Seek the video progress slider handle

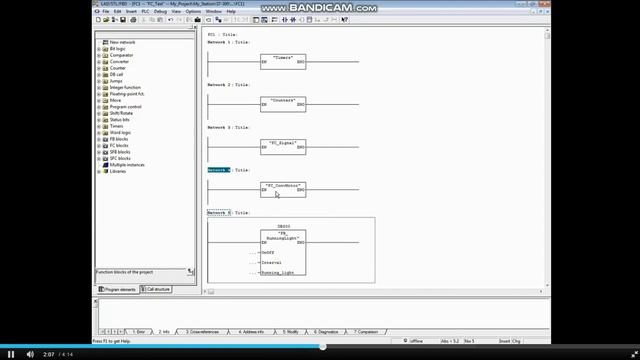[322, 347]
